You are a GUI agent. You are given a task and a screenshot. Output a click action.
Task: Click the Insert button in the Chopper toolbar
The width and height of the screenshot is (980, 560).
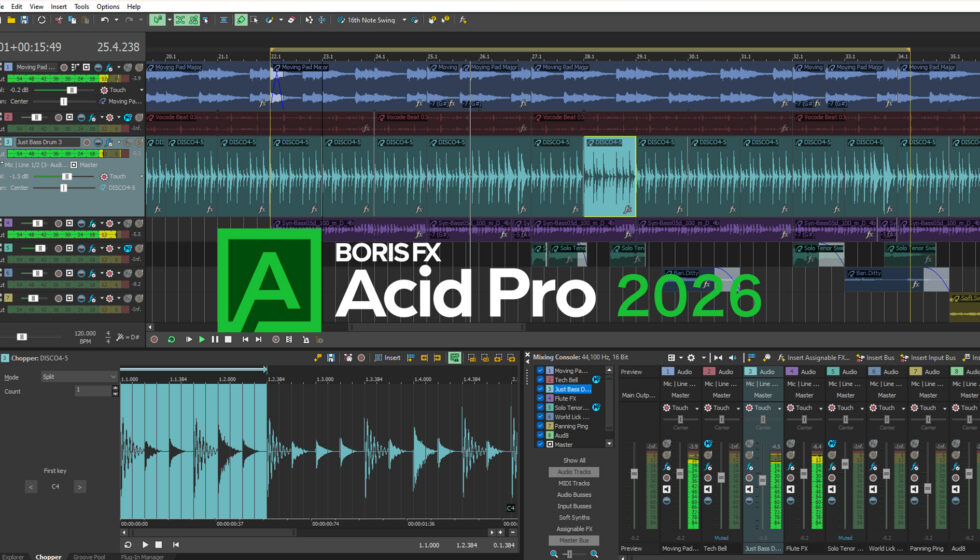pyautogui.click(x=388, y=358)
